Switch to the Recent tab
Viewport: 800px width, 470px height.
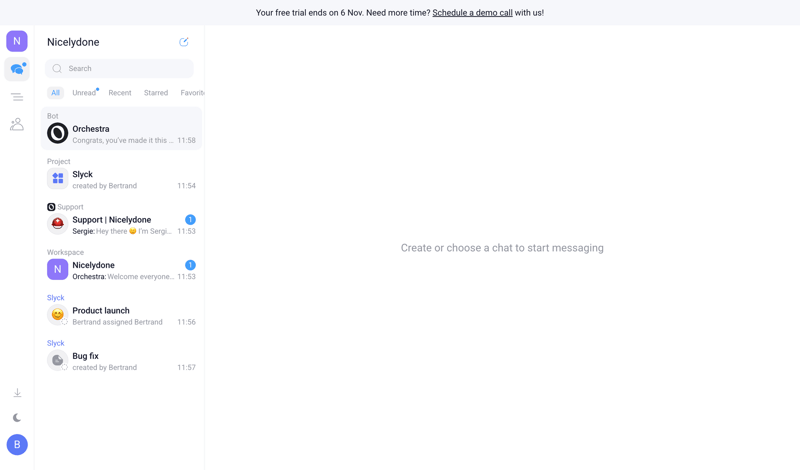coord(120,93)
